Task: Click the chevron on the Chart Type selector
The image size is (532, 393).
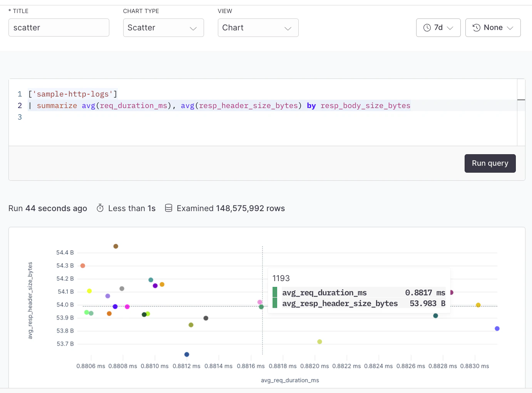Action: [193, 28]
